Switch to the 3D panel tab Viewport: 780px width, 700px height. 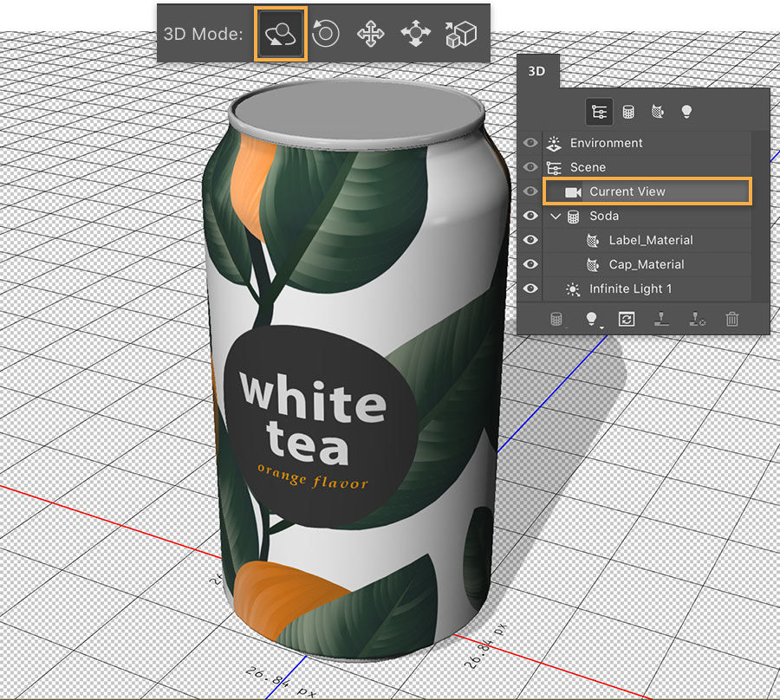(x=536, y=72)
